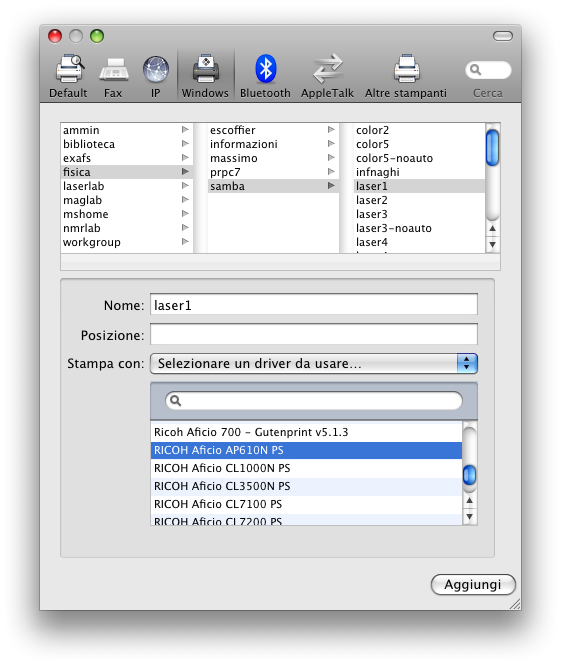Click the Cerca search field in toolbar
Viewport: 561px width, 665px height.
click(x=488, y=70)
